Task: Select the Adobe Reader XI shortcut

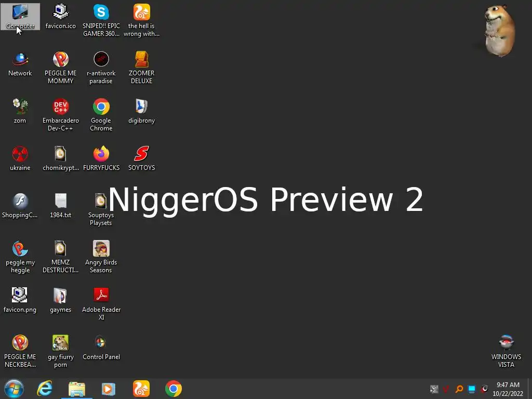Action: [x=101, y=304]
